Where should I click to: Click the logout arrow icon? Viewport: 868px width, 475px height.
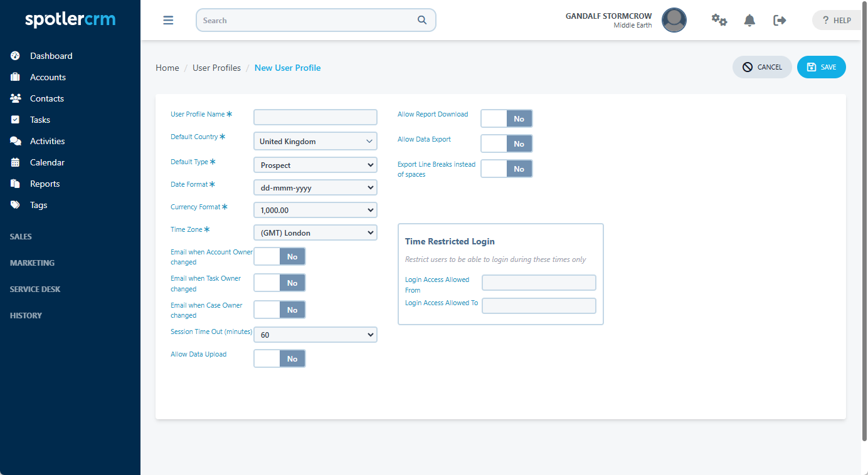pyautogui.click(x=780, y=20)
